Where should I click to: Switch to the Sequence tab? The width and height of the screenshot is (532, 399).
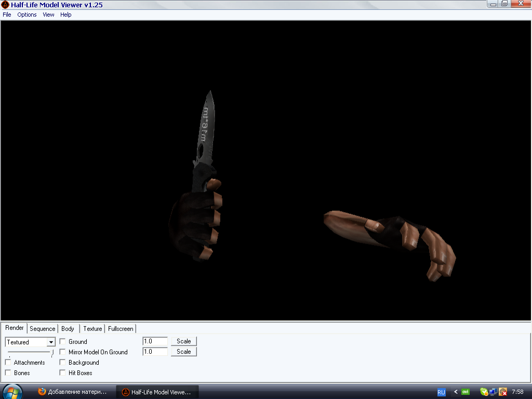tap(42, 329)
